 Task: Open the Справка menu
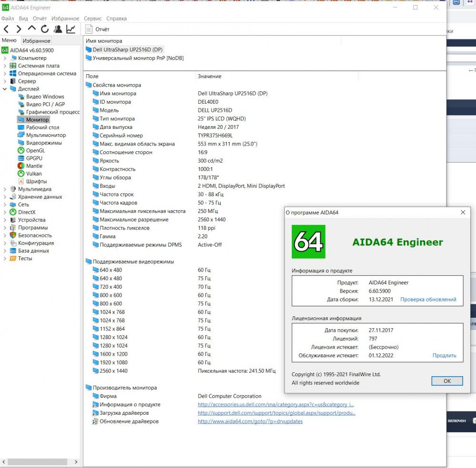click(x=117, y=19)
